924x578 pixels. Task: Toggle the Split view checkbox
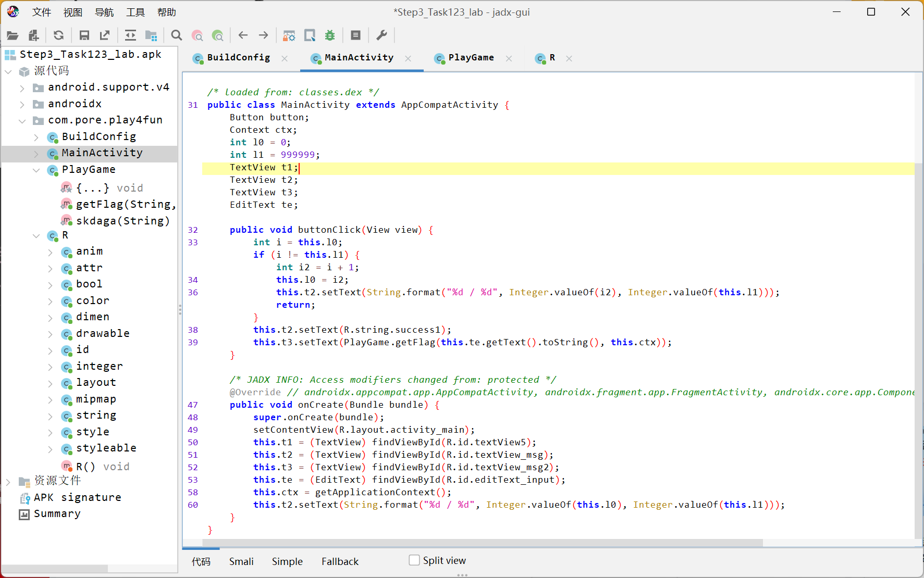(414, 560)
